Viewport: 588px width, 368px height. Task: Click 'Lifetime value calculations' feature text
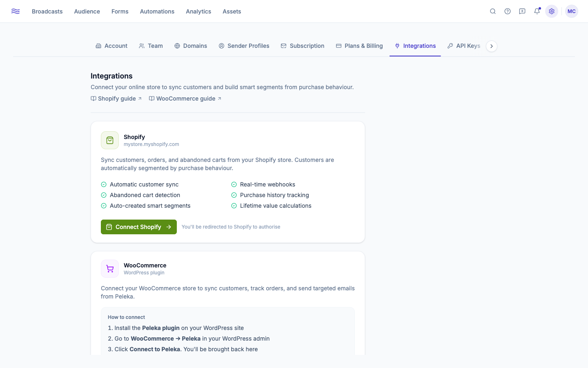pos(276,206)
